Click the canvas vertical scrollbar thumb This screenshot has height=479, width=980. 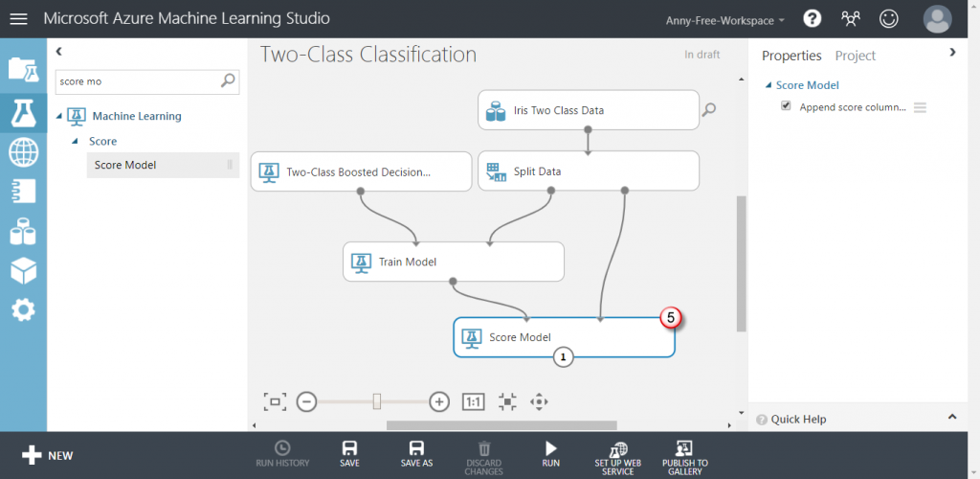(742, 263)
